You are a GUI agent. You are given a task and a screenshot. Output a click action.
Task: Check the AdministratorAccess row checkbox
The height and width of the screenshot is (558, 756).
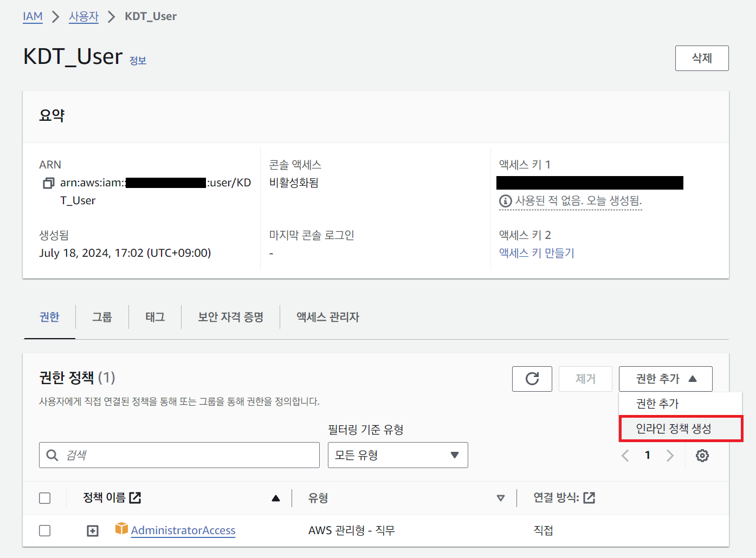click(45, 530)
